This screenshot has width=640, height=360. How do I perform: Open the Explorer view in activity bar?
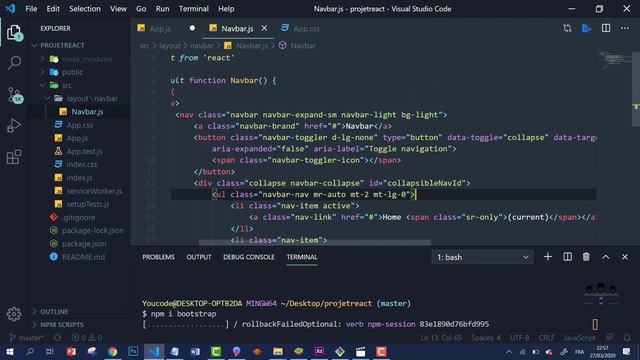14,33
